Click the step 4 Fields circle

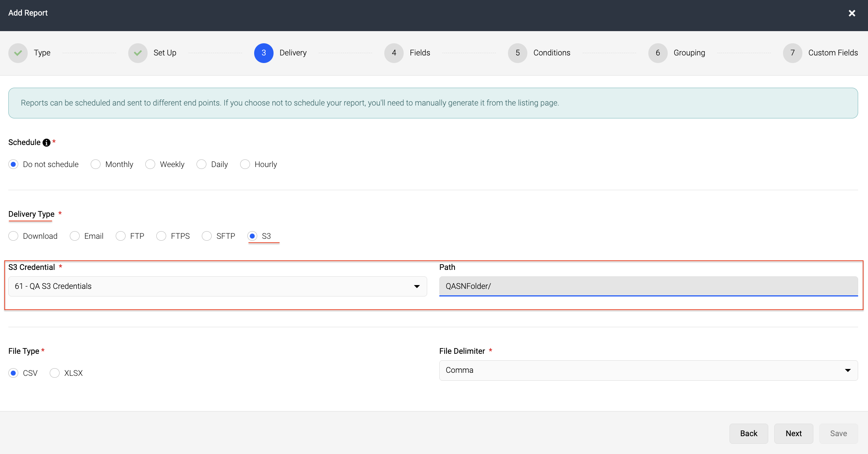tap(394, 53)
